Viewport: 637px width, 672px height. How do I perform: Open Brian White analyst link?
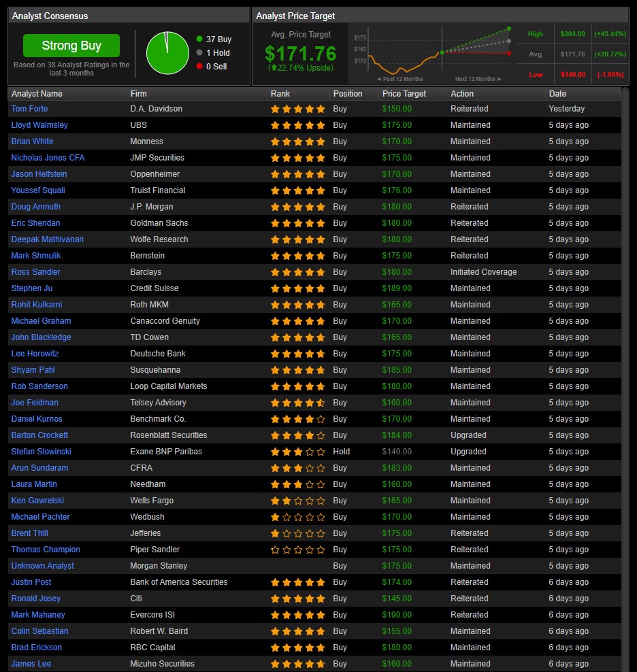coord(32,141)
